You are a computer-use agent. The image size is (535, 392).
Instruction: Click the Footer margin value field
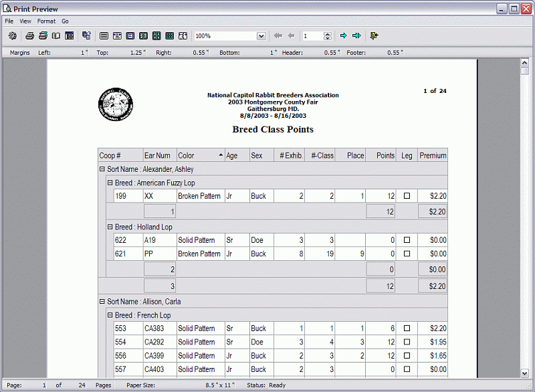(385, 53)
